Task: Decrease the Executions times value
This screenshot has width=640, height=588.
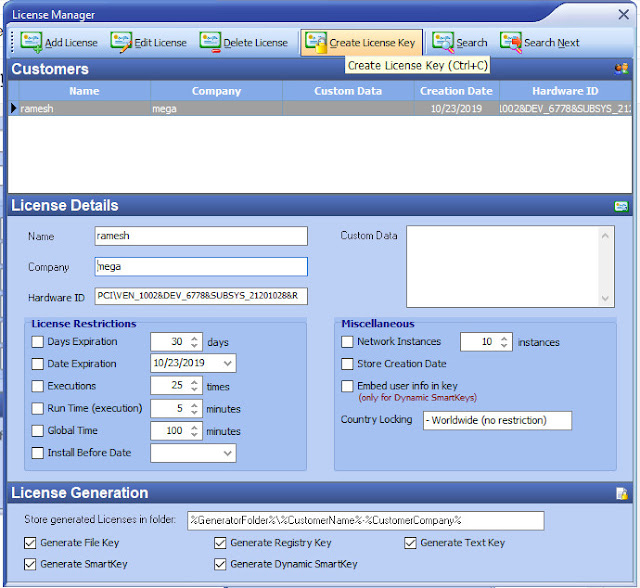Action: (x=194, y=390)
